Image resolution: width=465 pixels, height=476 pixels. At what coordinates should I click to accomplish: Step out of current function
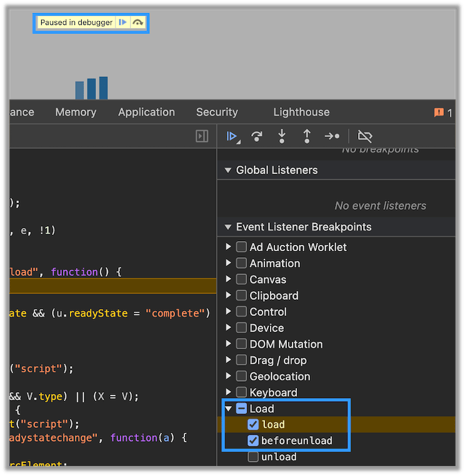click(x=307, y=136)
